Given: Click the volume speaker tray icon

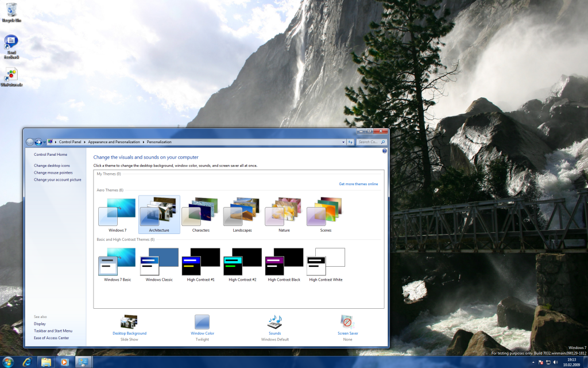Looking at the screenshot, I should click(x=555, y=362).
